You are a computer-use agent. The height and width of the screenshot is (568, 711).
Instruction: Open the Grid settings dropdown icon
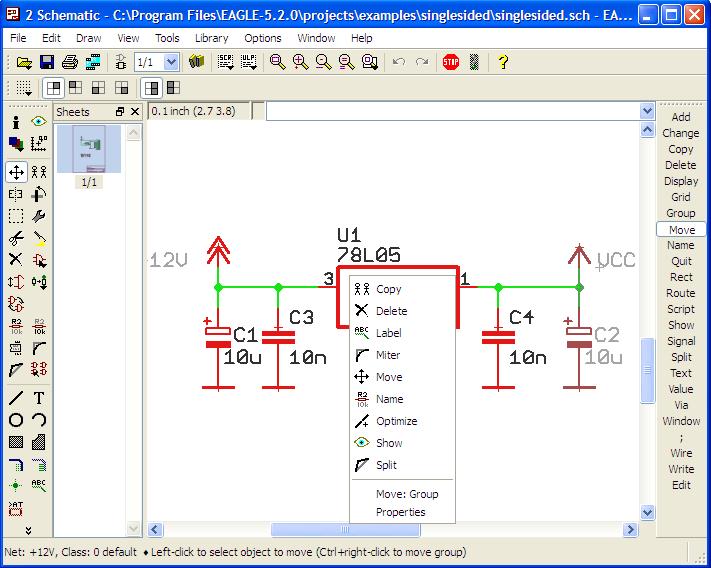point(24,88)
